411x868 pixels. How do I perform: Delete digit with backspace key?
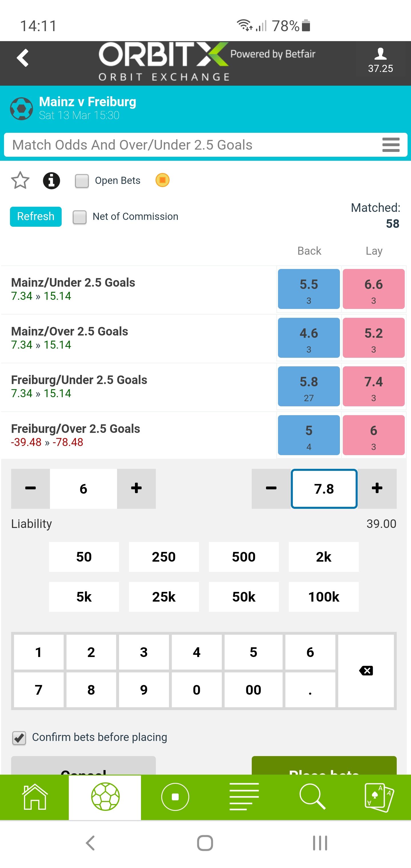click(x=366, y=671)
